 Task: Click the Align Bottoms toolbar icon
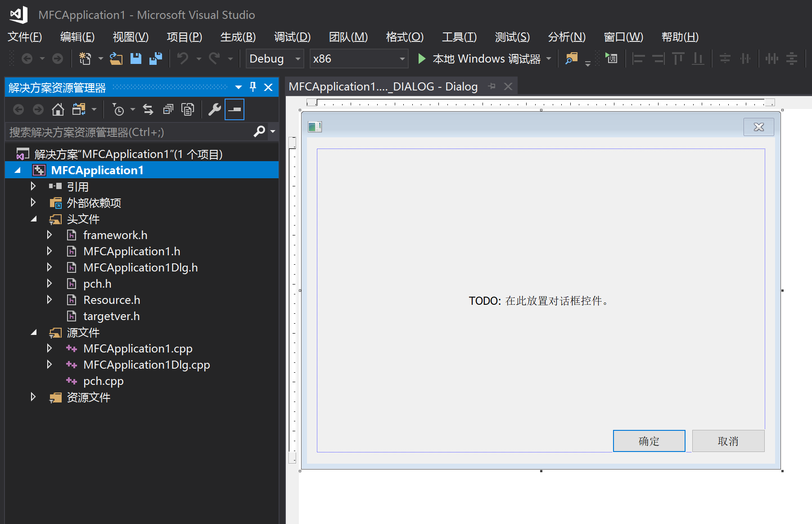[x=698, y=59]
